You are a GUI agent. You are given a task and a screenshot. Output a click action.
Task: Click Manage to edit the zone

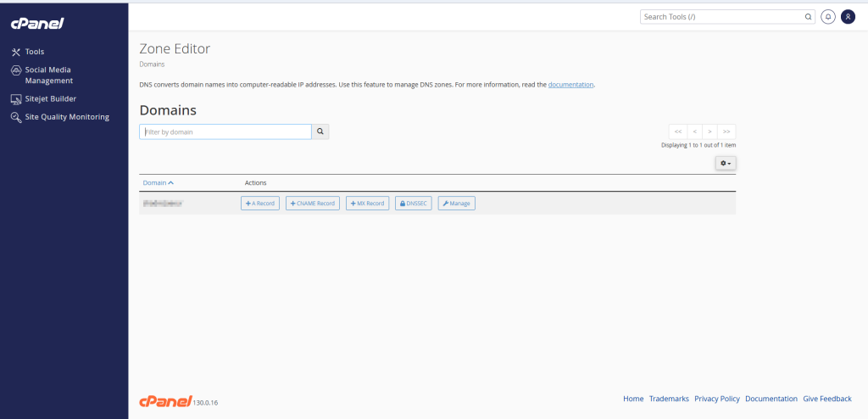[x=457, y=204]
